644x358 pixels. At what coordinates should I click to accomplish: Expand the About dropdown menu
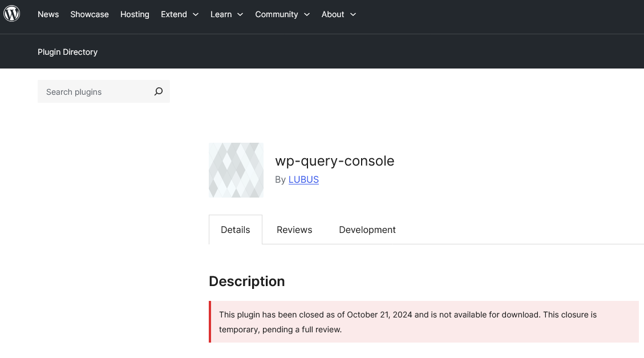pos(338,14)
